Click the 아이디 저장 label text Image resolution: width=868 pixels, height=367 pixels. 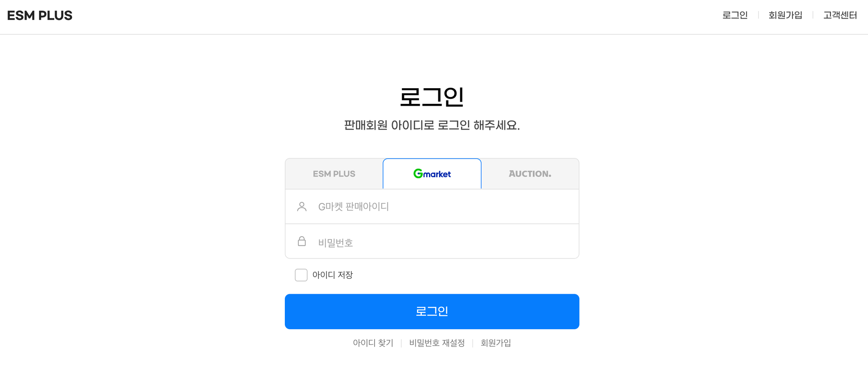(333, 275)
